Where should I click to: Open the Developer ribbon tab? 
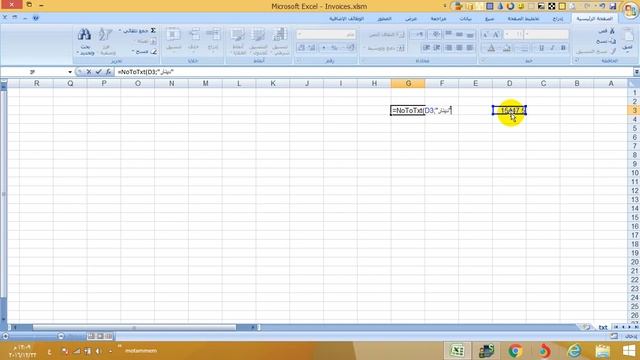point(384,19)
